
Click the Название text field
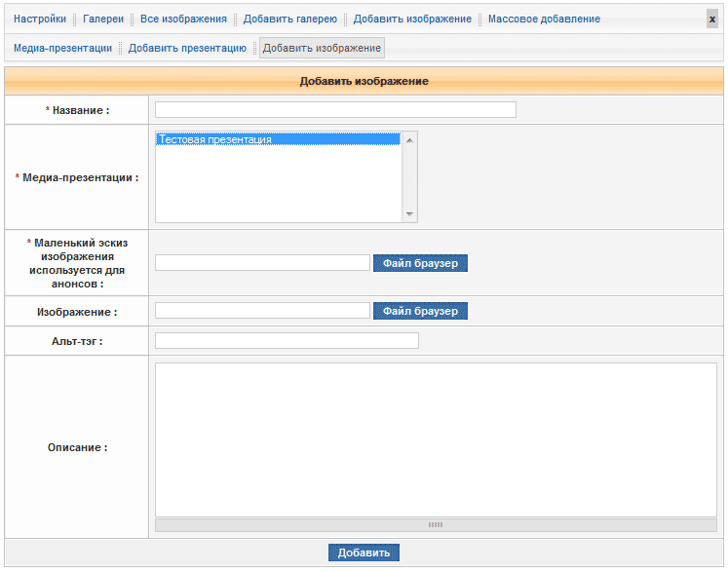click(x=335, y=110)
